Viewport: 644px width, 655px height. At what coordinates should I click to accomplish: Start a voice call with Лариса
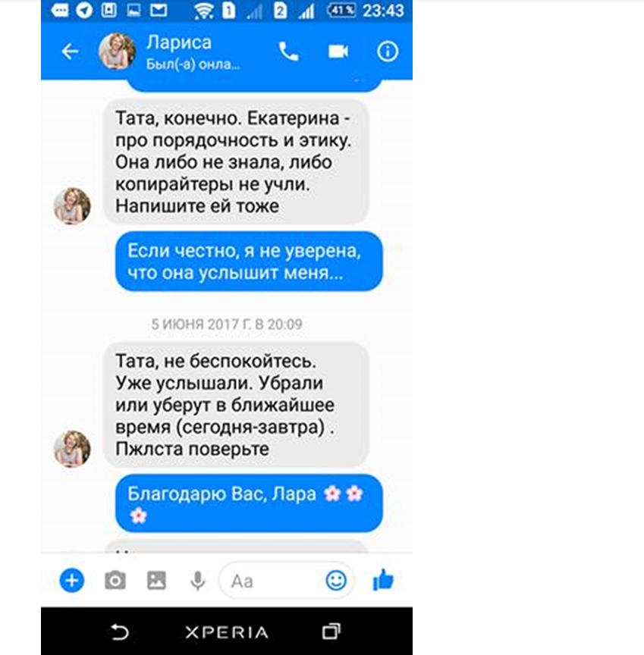pos(289,52)
